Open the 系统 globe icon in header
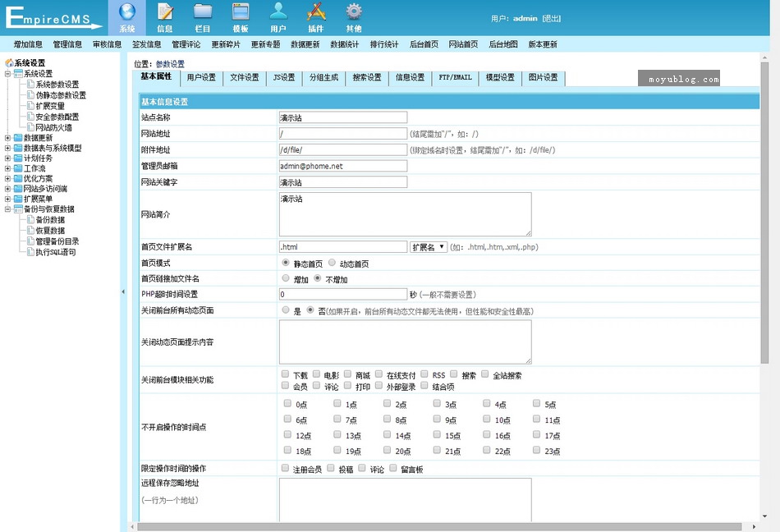Viewport: 780px width, 532px height. point(126,12)
